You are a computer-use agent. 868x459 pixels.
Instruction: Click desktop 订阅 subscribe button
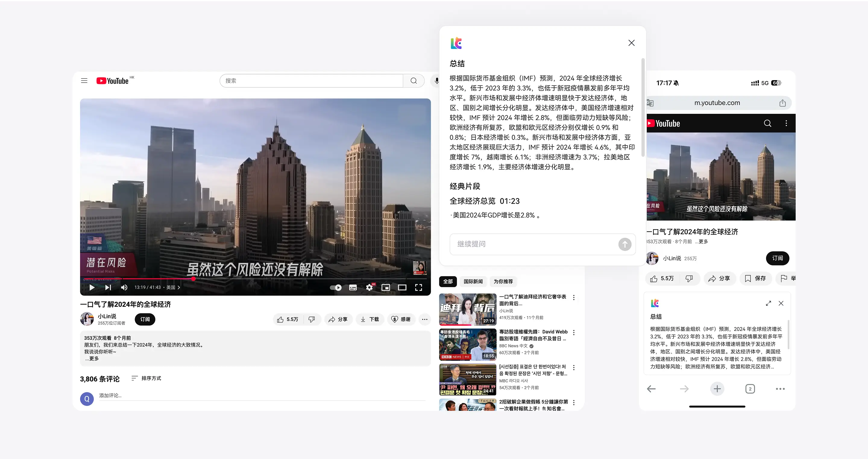coord(145,319)
